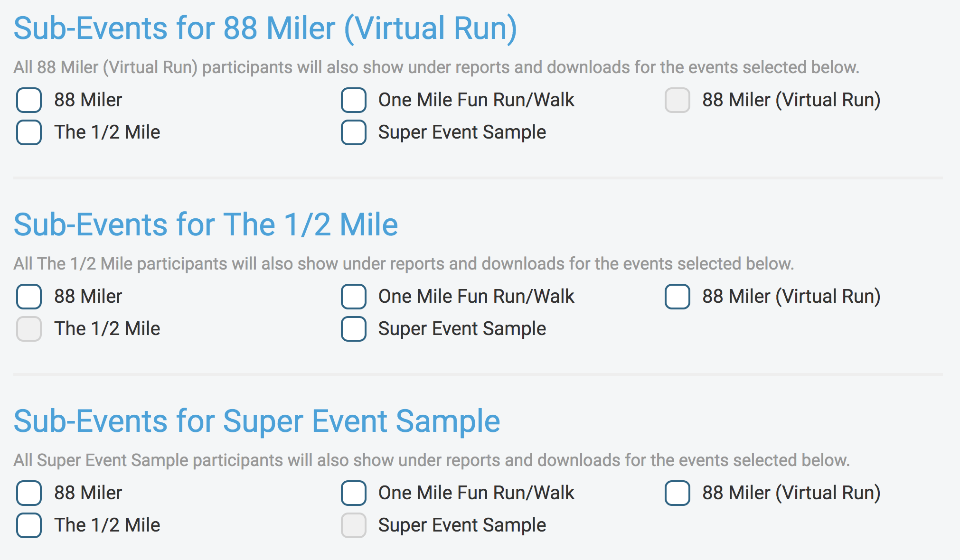Check 88 Miler under Sub-Events for 88 Miler (Virtual Run)

click(x=28, y=100)
